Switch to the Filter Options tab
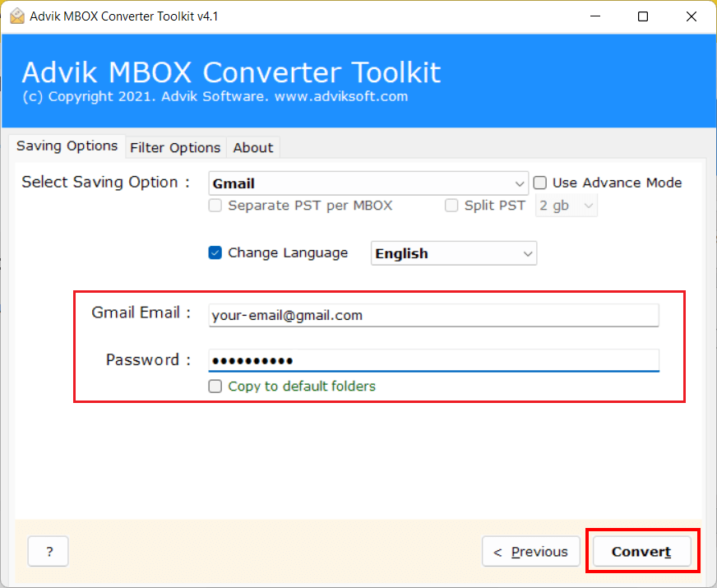 [174, 147]
